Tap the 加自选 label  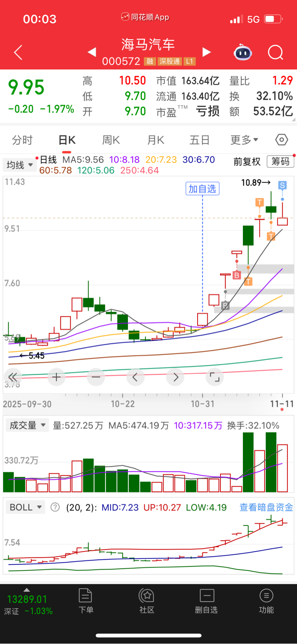202,189
